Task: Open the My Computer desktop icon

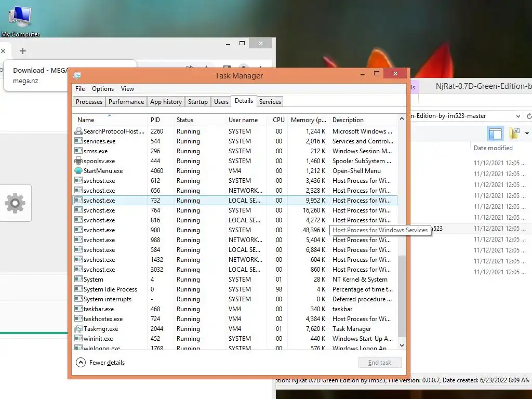Action: coord(20,20)
